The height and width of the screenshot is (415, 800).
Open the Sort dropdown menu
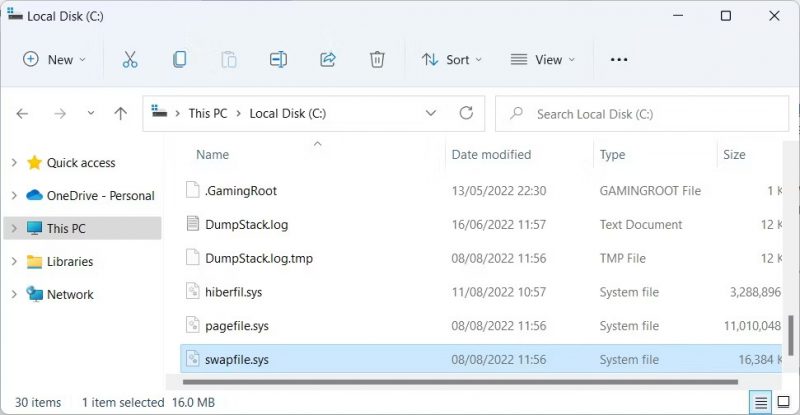pyautogui.click(x=452, y=60)
